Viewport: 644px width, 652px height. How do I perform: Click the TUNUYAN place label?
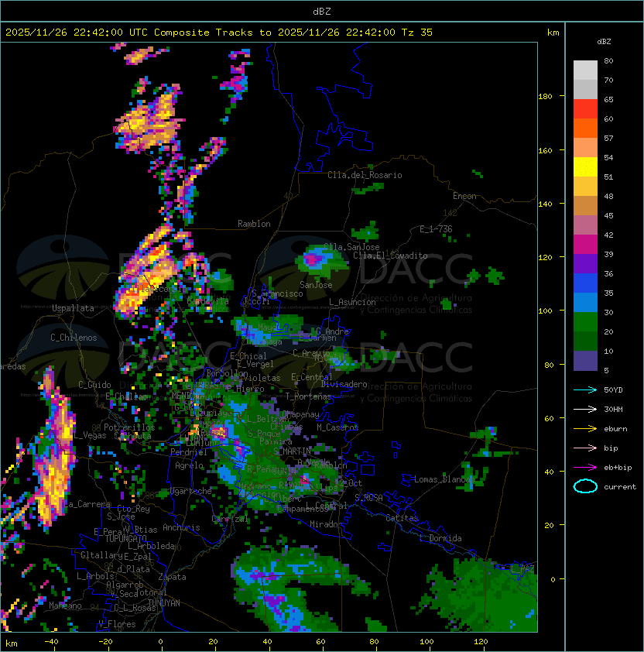[164, 603]
